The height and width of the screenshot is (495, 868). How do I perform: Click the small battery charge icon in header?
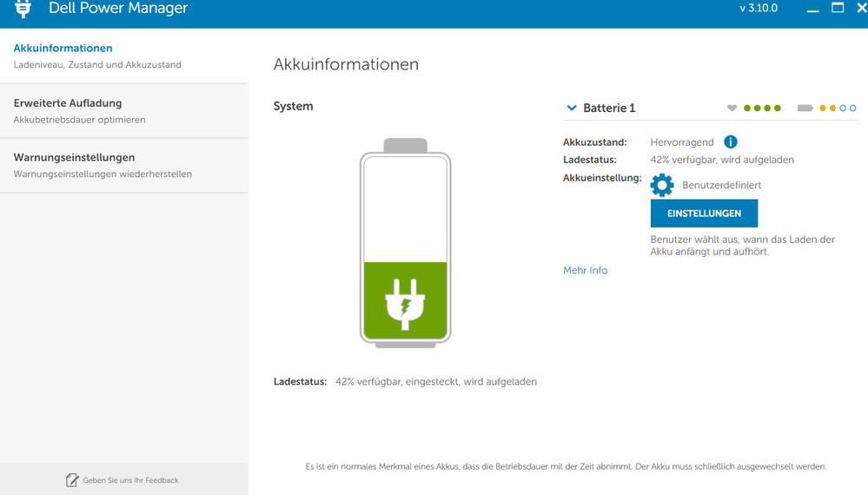click(x=805, y=108)
